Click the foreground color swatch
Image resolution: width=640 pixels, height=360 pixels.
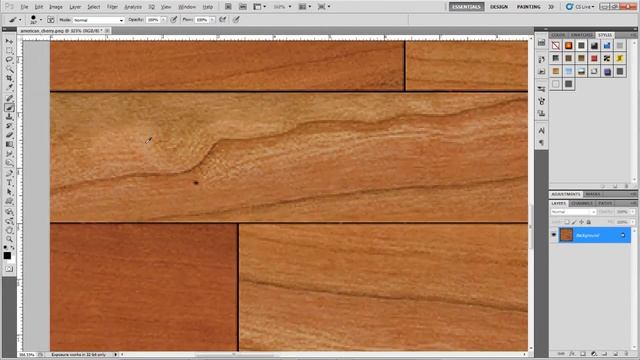coord(7,256)
